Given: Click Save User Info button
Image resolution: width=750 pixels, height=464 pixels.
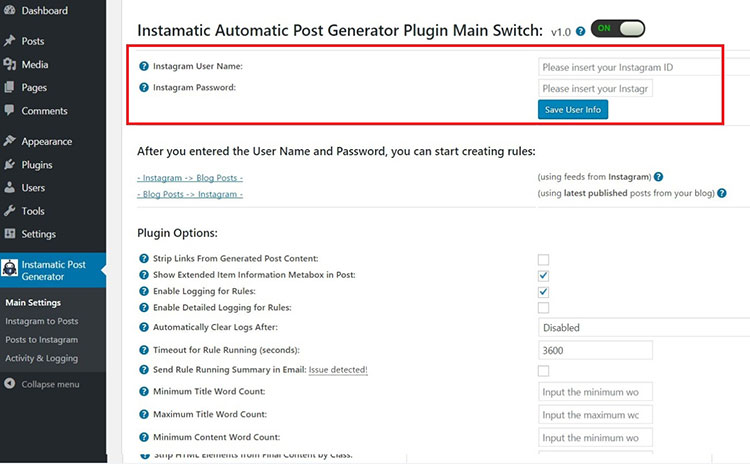Looking at the screenshot, I should pos(573,110).
